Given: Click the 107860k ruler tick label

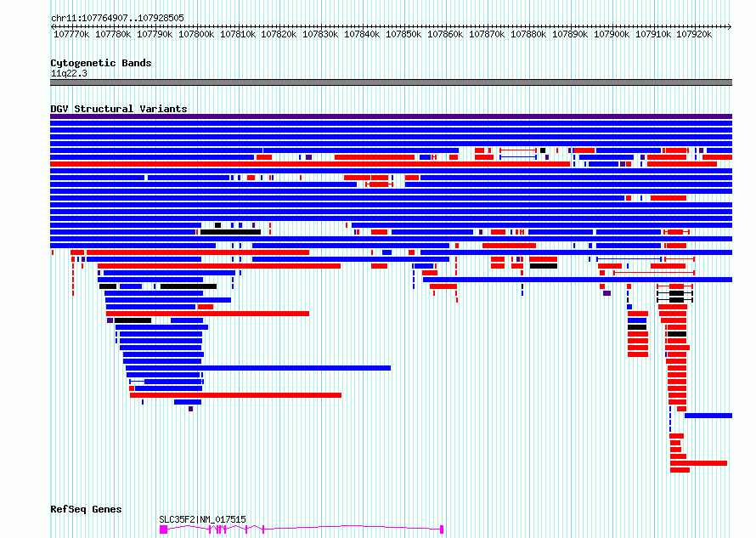Looking at the screenshot, I should [445, 34].
